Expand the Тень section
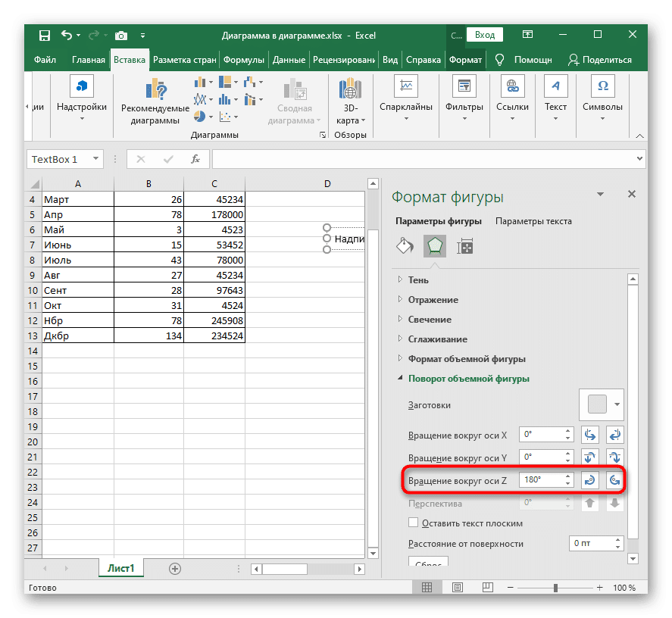This screenshot has height=618, width=672. 418,280
